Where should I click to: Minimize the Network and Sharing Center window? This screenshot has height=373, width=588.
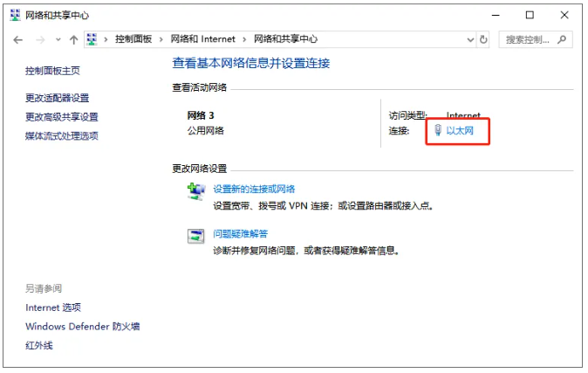pyautogui.click(x=496, y=15)
